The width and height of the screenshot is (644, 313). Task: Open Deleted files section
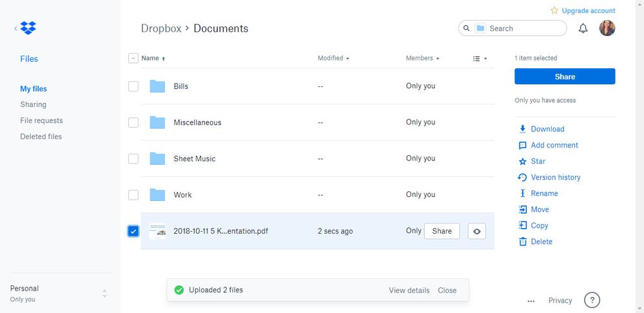41,137
